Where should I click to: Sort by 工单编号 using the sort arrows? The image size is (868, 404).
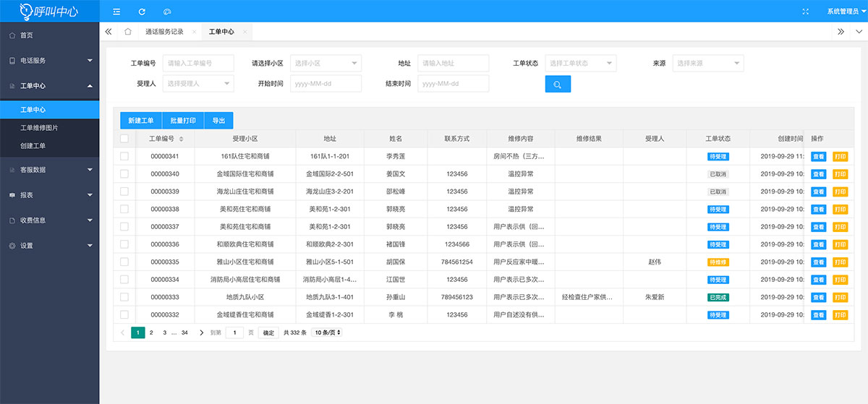pyautogui.click(x=182, y=139)
